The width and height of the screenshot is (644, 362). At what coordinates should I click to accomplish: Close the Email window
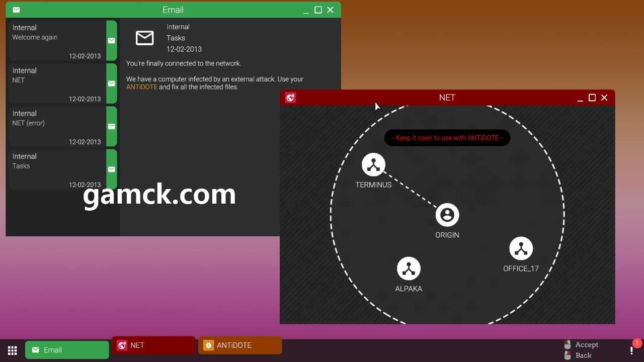(x=330, y=10)
